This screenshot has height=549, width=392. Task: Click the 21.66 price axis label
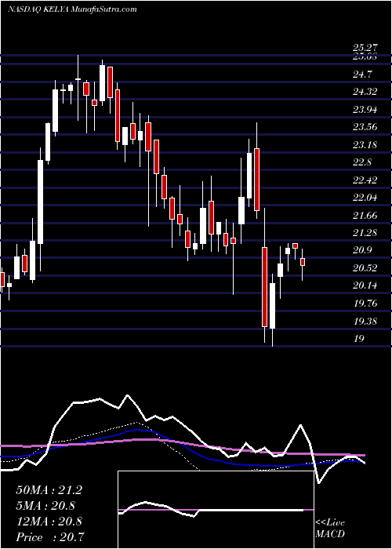[365, 216]
